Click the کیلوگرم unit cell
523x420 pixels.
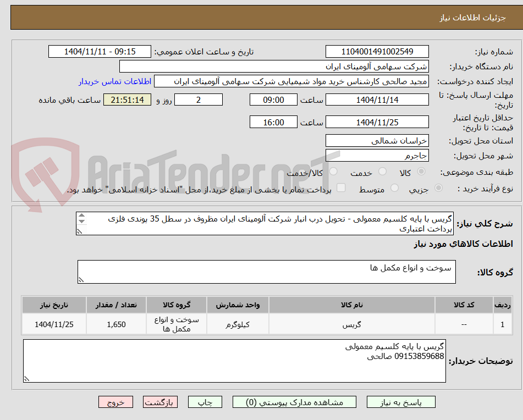tap(238, 324)
